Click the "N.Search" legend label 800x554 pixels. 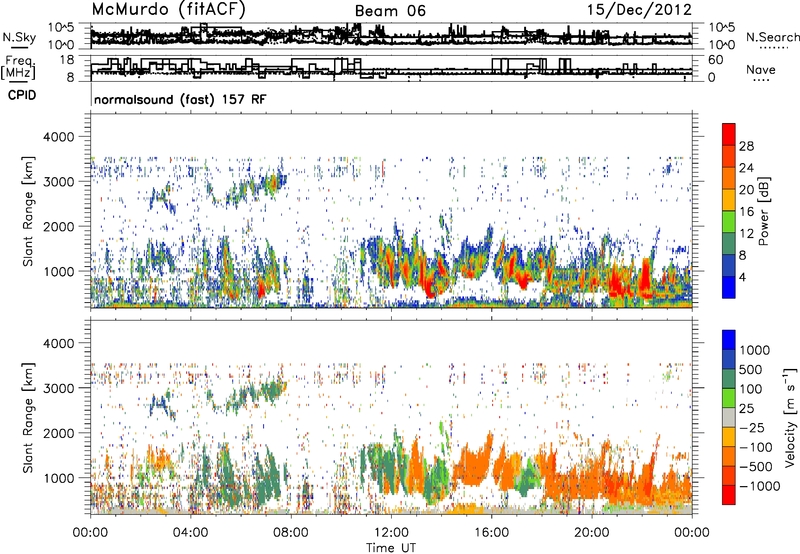click(772, 37)
